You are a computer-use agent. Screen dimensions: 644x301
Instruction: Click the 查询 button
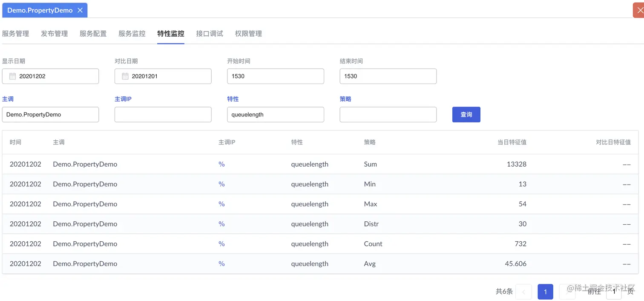[466, 115]
